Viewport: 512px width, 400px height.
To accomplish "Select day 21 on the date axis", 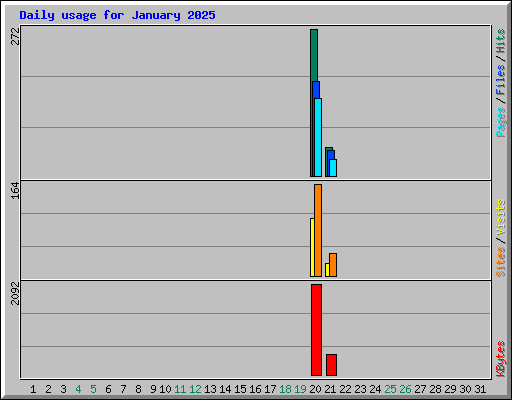I will 330,389.
